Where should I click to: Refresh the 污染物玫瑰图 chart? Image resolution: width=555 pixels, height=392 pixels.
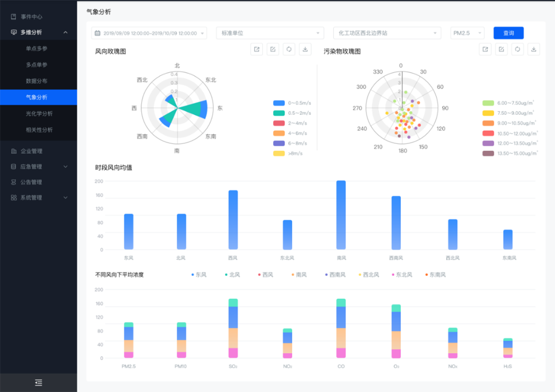(518, 50)
